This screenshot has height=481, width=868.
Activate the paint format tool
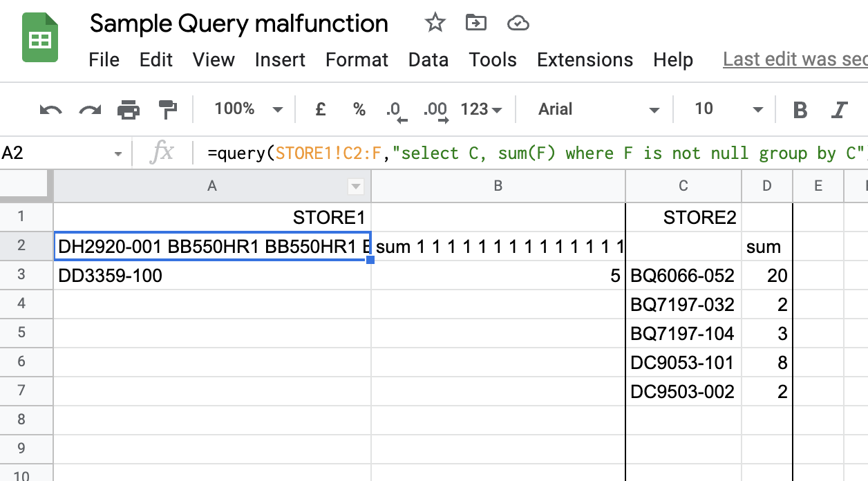[168, 109]
